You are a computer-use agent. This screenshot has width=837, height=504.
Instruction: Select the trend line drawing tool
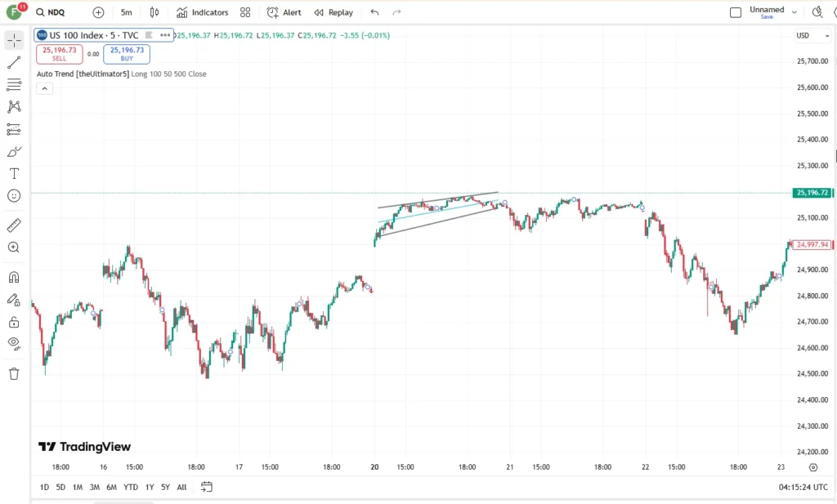14,62
